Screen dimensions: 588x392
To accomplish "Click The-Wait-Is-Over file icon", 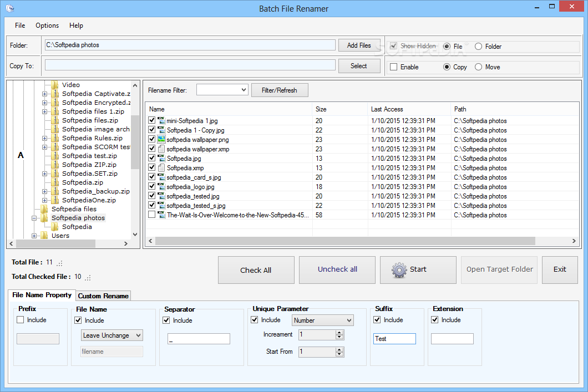I will coord(161,215).
